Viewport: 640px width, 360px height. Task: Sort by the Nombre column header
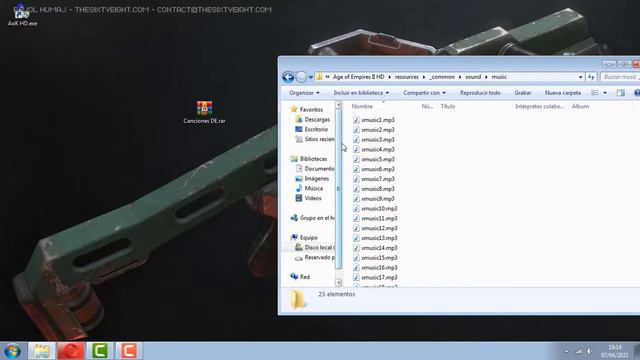click(x=362, y=107)
